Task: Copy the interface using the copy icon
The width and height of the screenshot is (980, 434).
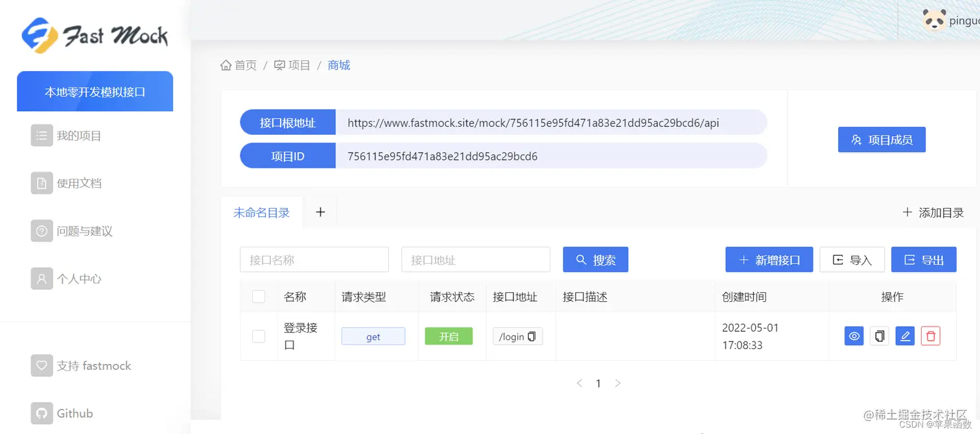Action: (x=879, y=336)
